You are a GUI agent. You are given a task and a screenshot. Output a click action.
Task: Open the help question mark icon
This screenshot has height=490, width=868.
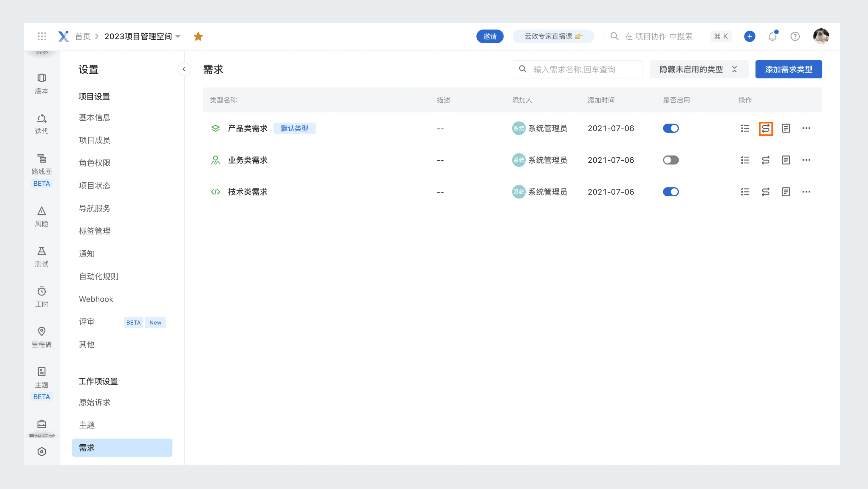[795, 36]
